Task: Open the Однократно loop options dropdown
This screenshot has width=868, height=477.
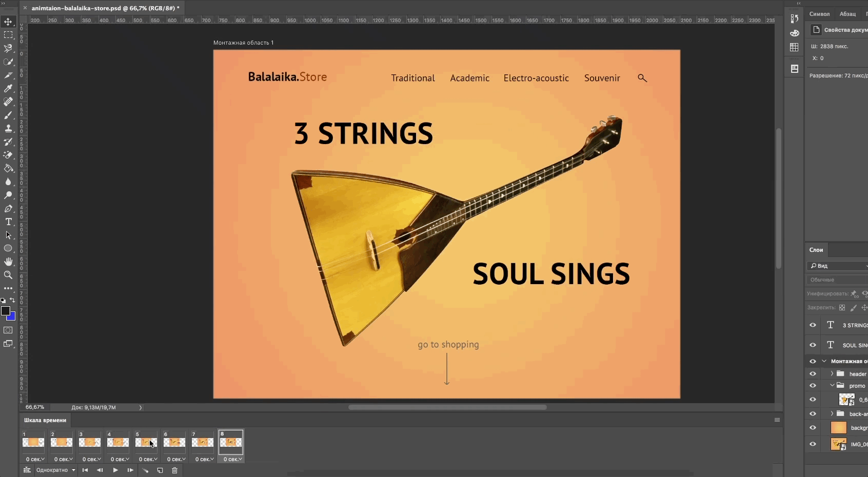Action: (x=55, y=470)
